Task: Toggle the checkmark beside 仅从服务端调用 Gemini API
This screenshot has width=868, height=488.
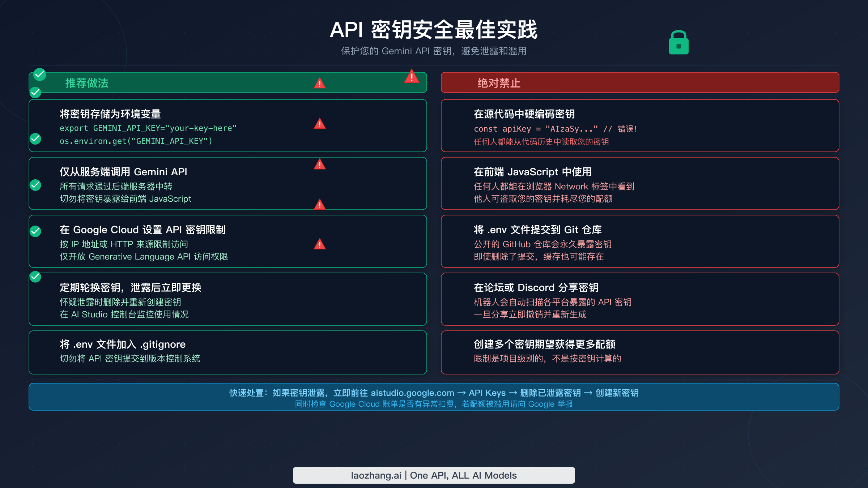Action: click(x=35, y=185)
